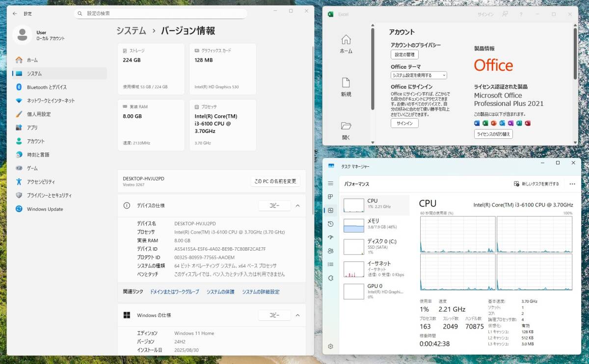Open the three-dot more menu in Task Manager
Screen dimensions: 589x364
click(572, 184)
